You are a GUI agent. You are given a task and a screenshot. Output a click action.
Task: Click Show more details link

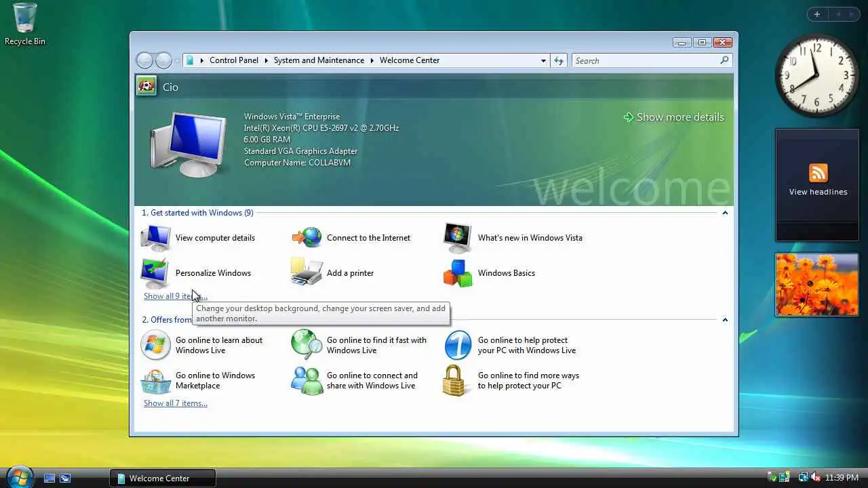coord(680,117)
